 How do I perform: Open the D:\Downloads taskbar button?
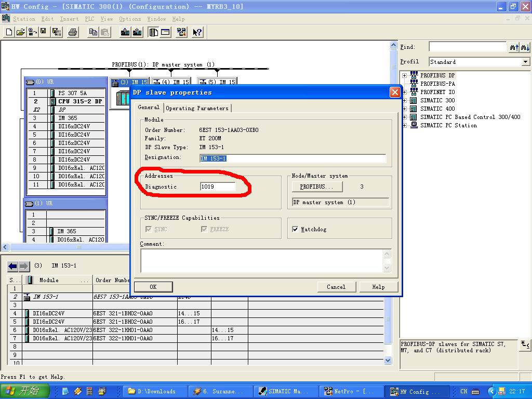point(154,391)
